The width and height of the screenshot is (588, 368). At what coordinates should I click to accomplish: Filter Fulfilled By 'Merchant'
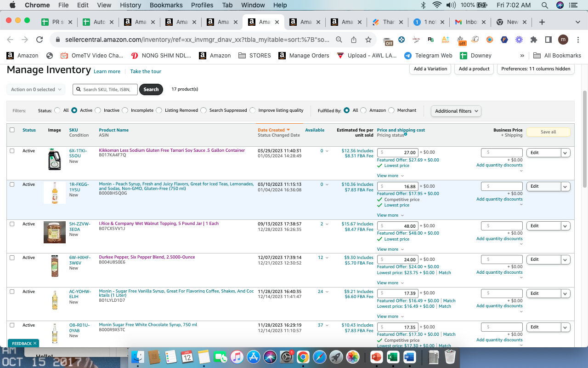point(391,110)
